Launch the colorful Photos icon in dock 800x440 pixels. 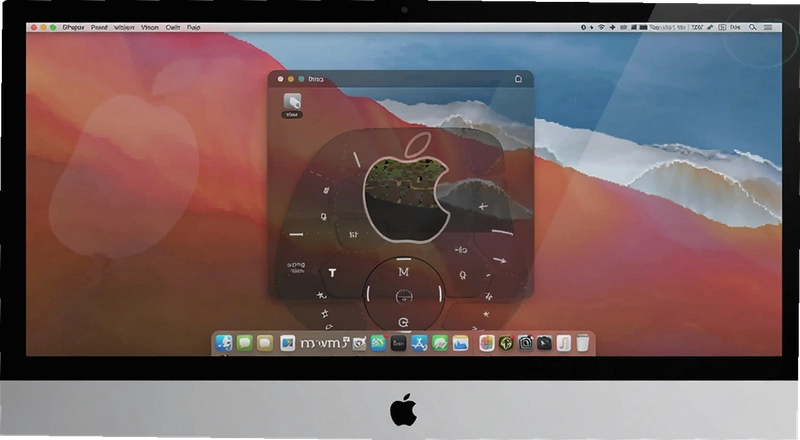(487, 344)
